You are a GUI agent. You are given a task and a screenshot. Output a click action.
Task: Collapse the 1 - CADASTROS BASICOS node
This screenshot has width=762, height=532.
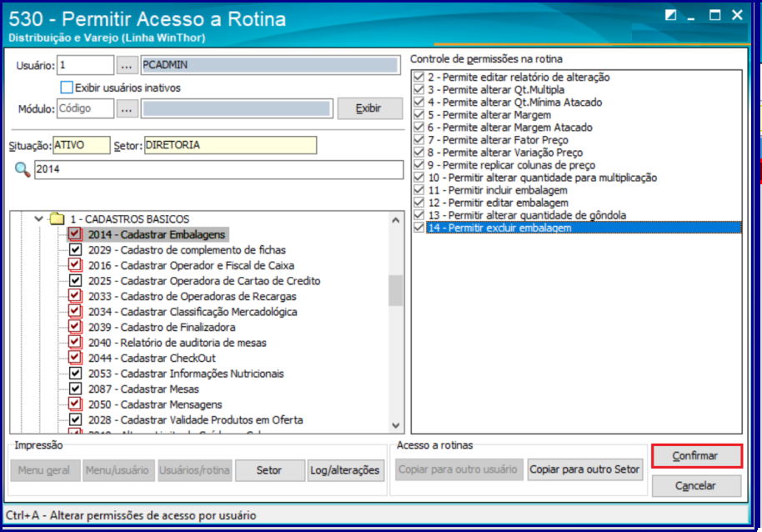pyautogui.click(x=39, y=219)
